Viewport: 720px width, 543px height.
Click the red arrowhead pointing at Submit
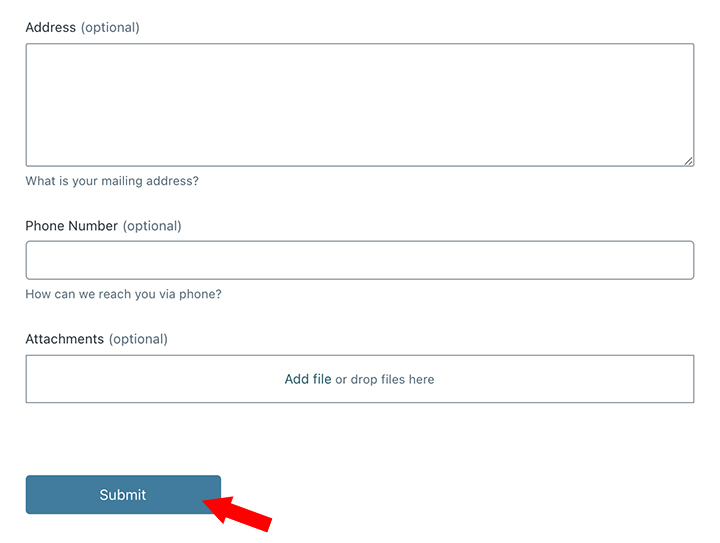(x=214, y=505)
